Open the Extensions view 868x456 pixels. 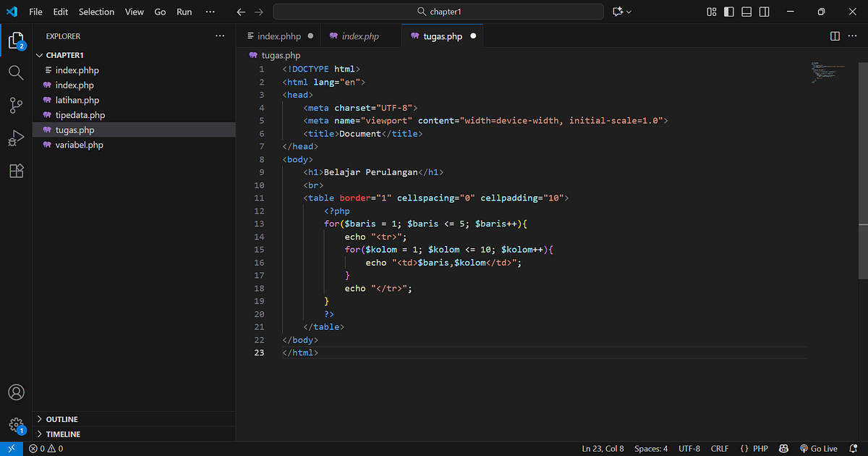[16, 171]
